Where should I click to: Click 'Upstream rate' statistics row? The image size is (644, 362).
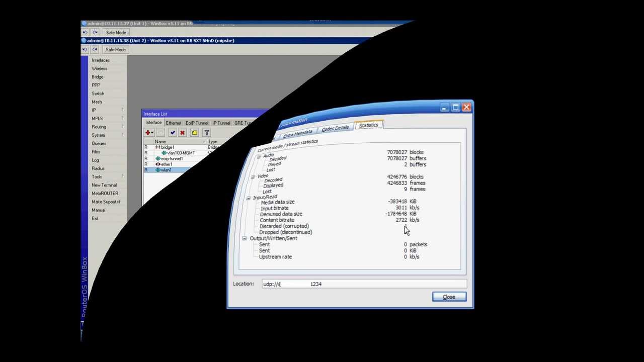339,257
